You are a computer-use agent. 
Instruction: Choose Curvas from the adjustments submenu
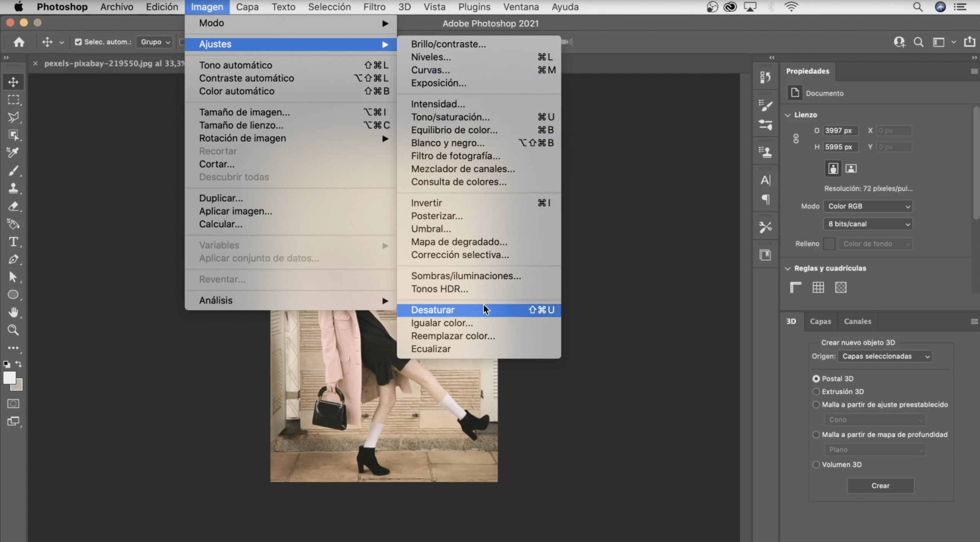pos(430,70)
